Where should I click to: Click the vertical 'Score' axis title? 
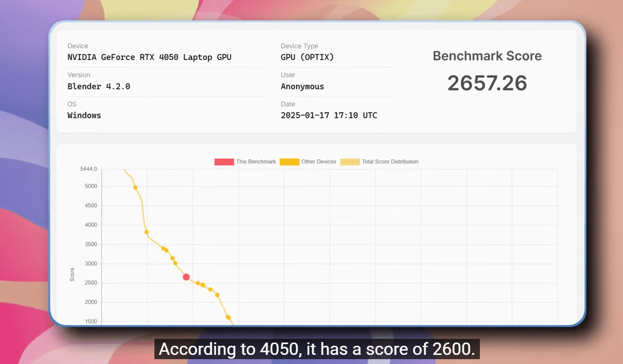coord(72,274)
